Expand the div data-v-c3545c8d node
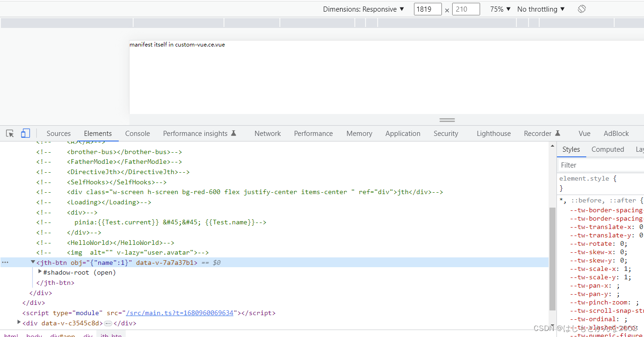The image size is (644, 337). coord(19,322)
